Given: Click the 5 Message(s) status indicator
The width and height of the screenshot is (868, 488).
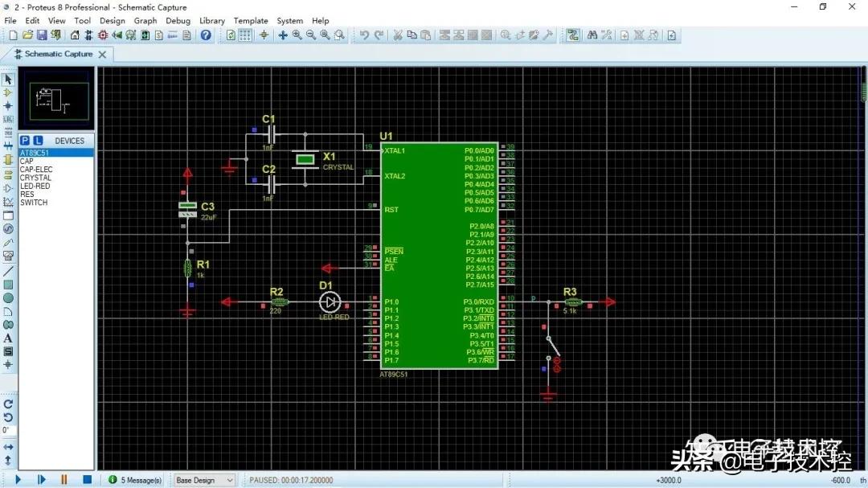Looking at the screenshot, I should pos(135,480).
